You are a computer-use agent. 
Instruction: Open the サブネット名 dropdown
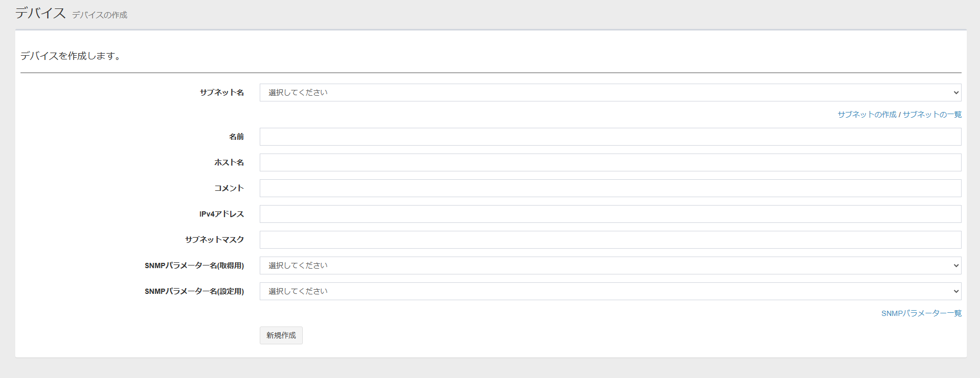point(610,93)
